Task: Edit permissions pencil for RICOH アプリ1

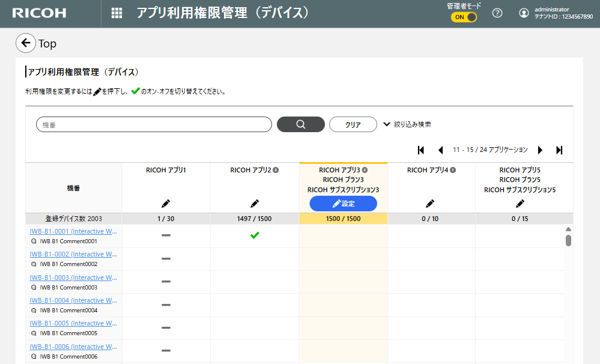Action: [x=166, y=204]
